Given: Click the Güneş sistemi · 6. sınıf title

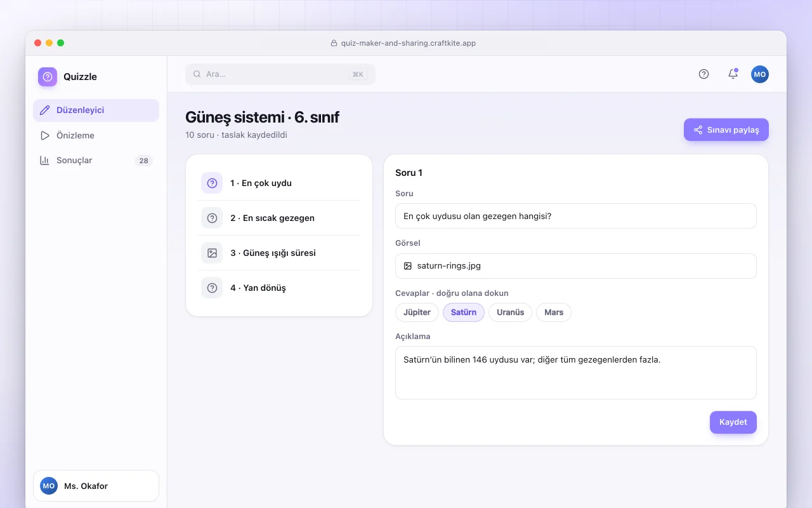Looking at the screenshot, I should click(262, 117).
